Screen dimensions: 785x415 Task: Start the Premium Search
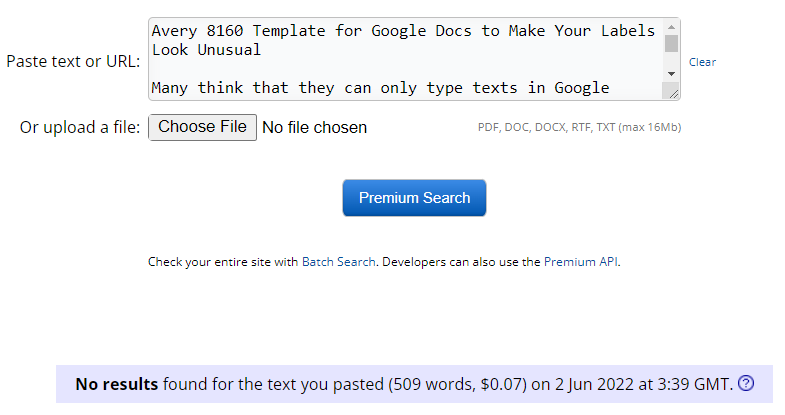coord(414,198)
